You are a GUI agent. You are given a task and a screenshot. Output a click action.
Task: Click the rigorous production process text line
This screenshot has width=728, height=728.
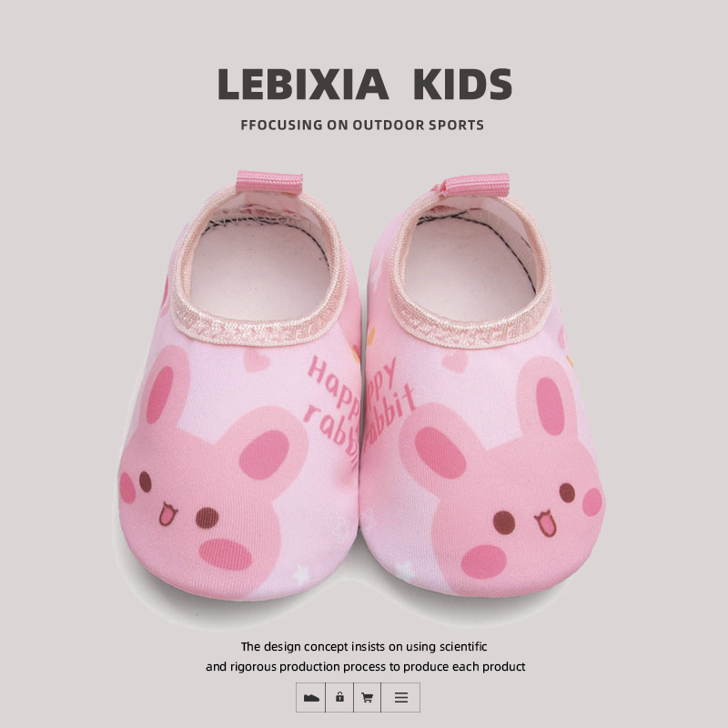point(366,667)
